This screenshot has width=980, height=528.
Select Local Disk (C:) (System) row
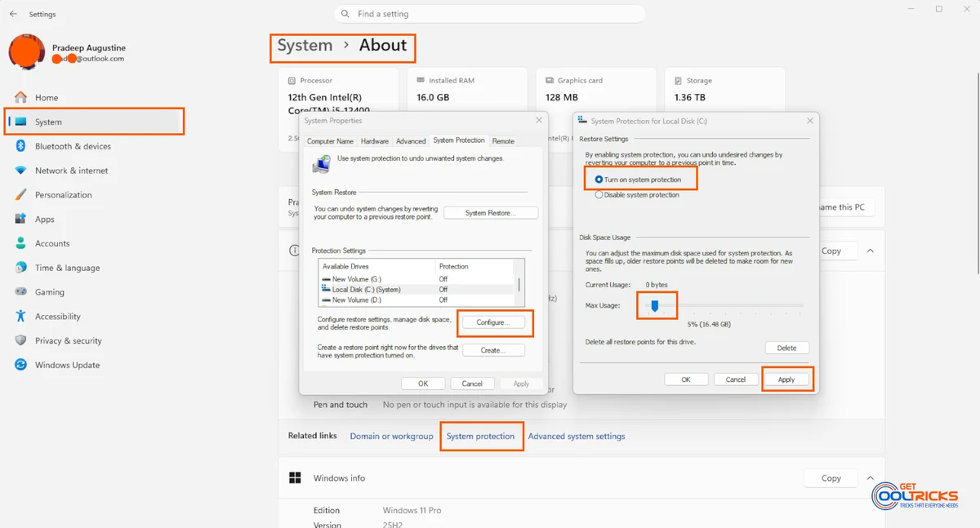pyautogui.click(x=416, y=290)
